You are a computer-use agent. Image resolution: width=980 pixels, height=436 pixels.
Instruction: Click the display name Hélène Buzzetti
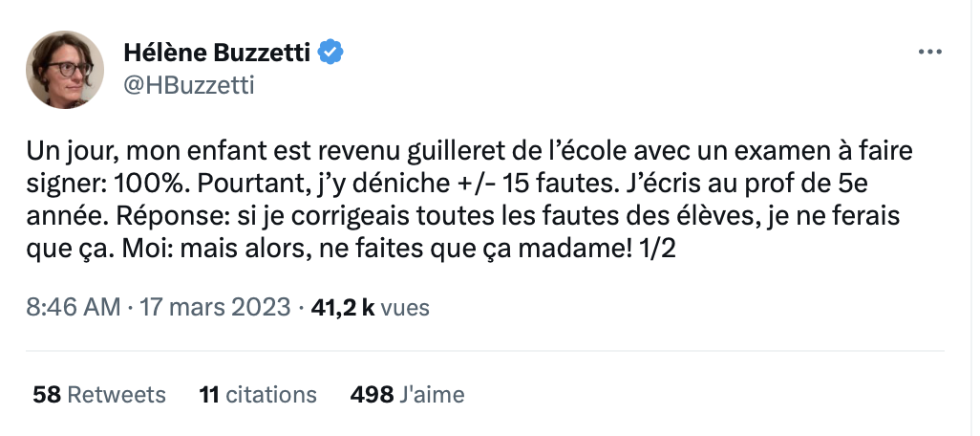pyautogui.click(x=217, y=54)
